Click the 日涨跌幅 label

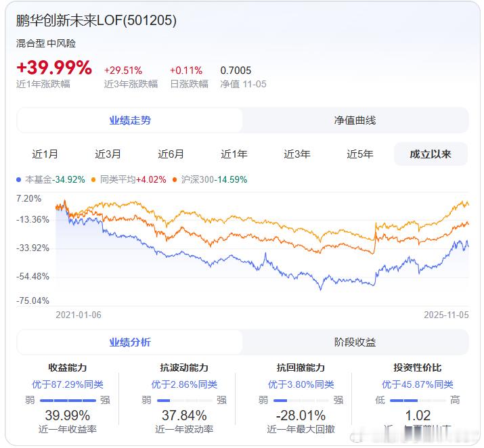[190, 84]
